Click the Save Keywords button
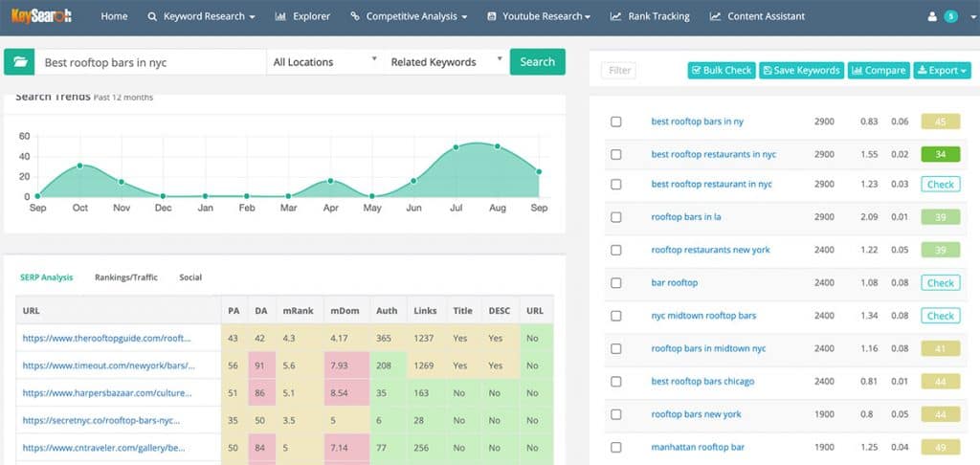 point(802,71)
